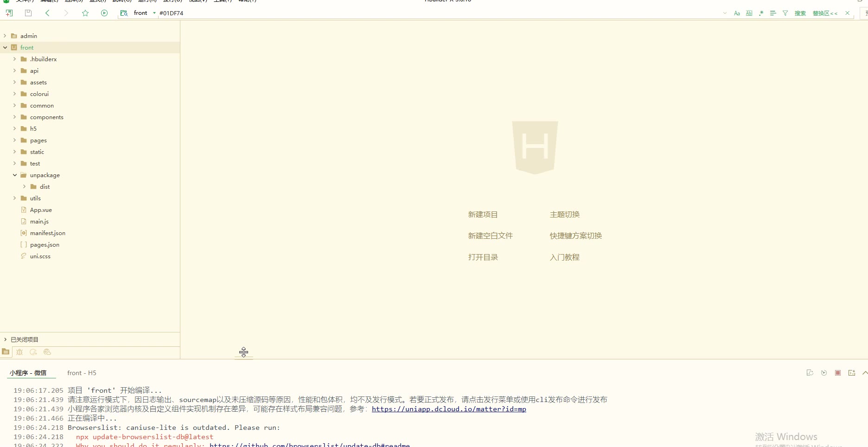Click the console text 正在编译中...
The image size is (868, 447).
(92, 418)
